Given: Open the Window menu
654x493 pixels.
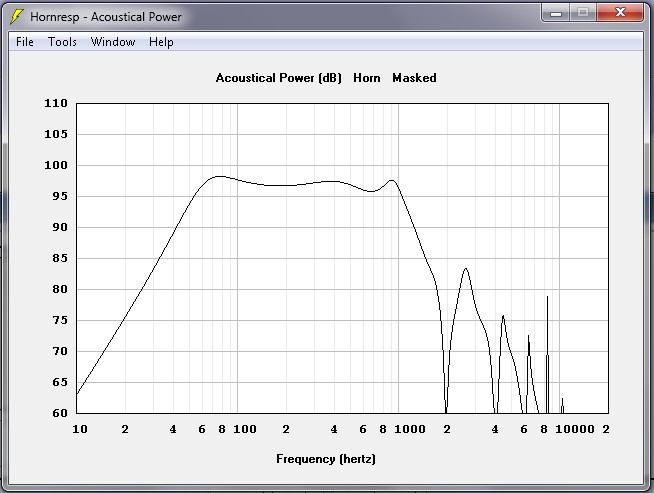Looking at the screenshot, I should coord(113,42).
